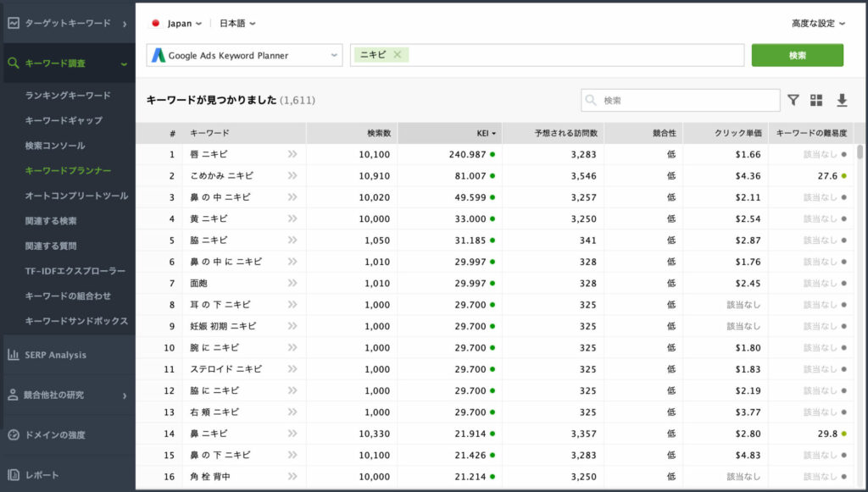
Task: Open the column grid layout icon
Action: pyautogui.click(x=816, y=100)
